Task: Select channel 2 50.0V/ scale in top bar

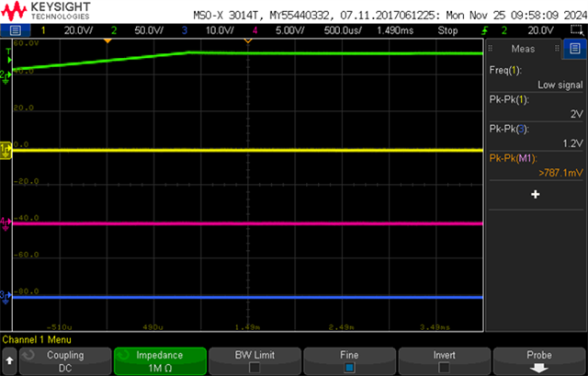Action: (x=149, y=30)
